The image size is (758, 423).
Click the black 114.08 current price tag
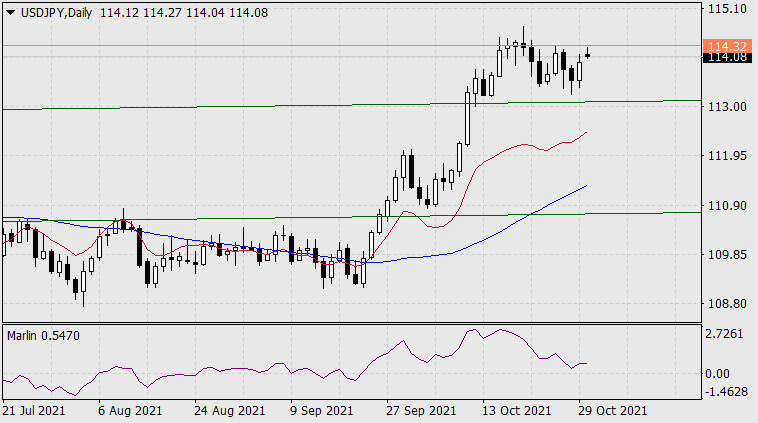pyautogui.click(x=727, y=57)
